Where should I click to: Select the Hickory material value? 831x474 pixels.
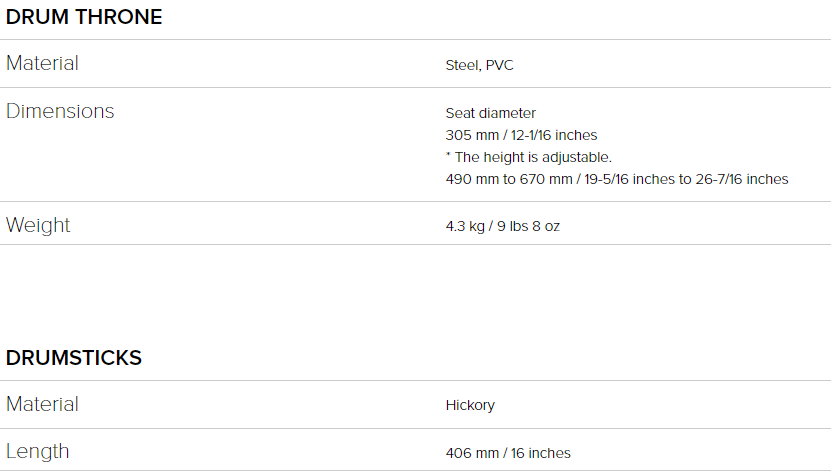[x=470, y=406]
